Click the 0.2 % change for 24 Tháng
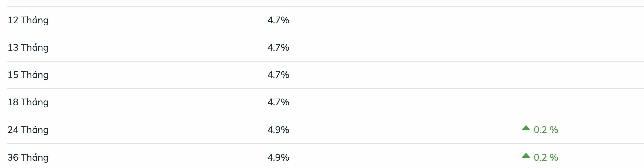 (546, 130)
